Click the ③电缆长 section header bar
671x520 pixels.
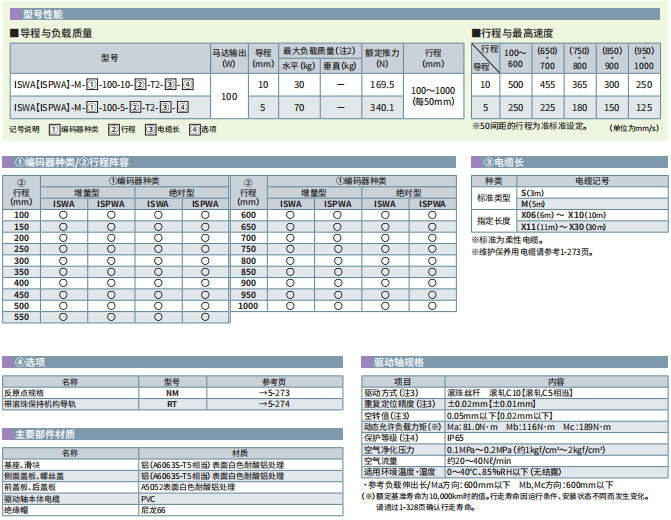pyautogui.click(x=570, y=162)
